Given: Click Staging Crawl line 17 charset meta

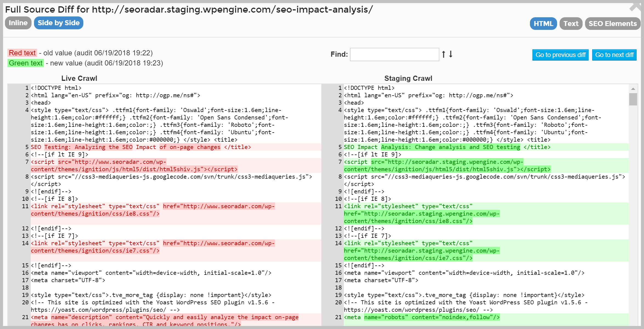Looking at the screenshot, I should tap(381, 280).
